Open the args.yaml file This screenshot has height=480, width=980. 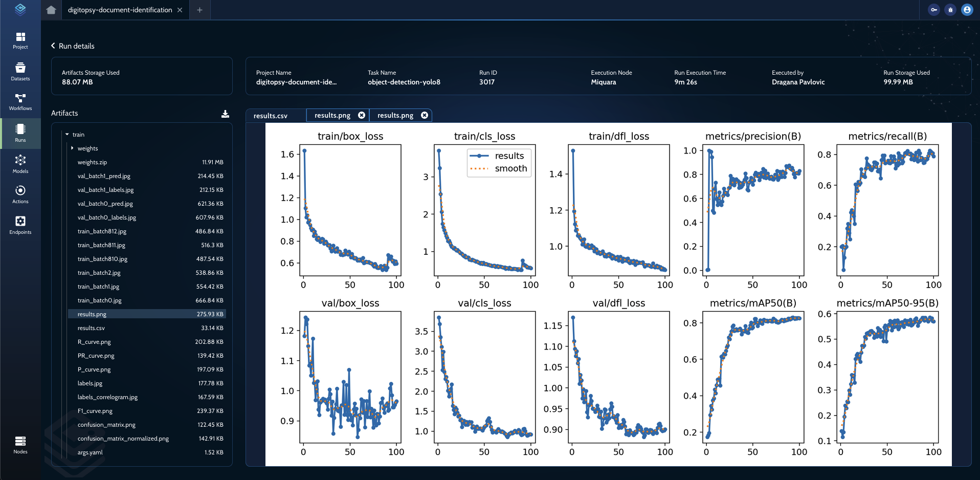point(90,452)
